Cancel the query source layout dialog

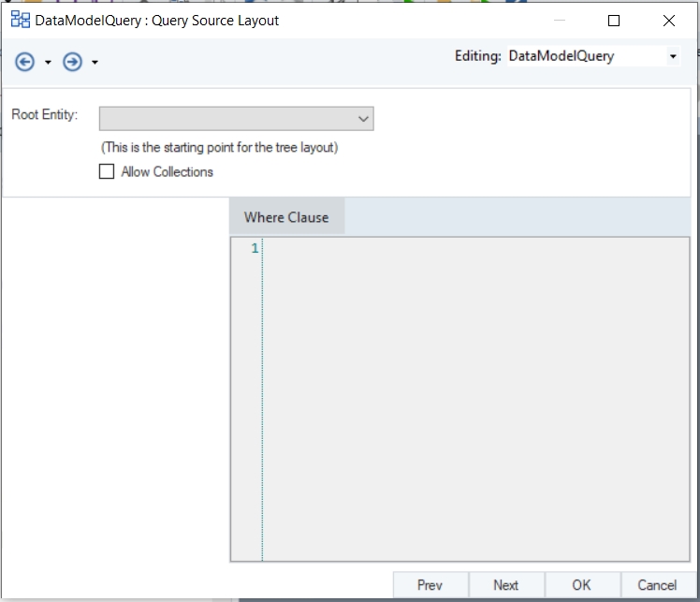[x=657, y=585]
